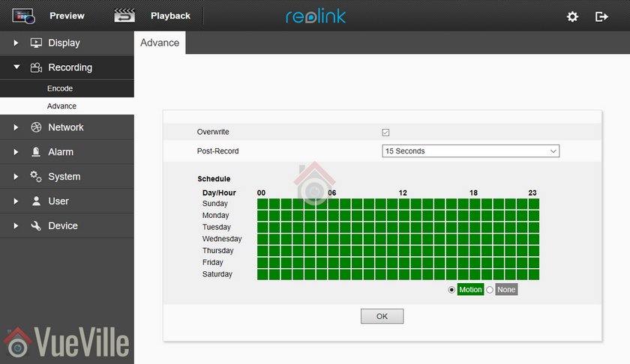Click the Monday row label
Image resolution: width=630 pixels, height=364 pixels.
pyautogui.click(x=215, y=215)
